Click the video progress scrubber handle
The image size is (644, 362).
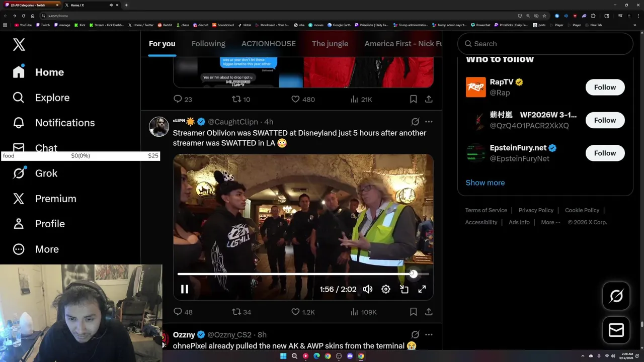413,274
